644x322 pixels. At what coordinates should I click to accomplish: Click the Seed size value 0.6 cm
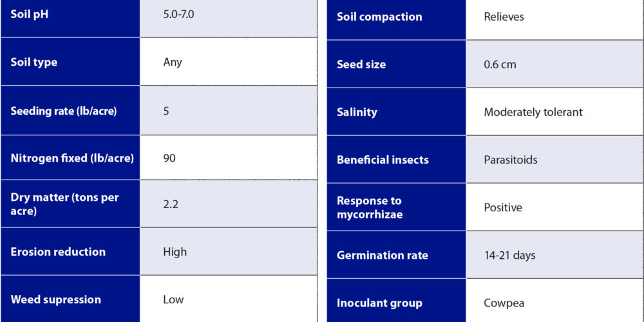point(500,64)
